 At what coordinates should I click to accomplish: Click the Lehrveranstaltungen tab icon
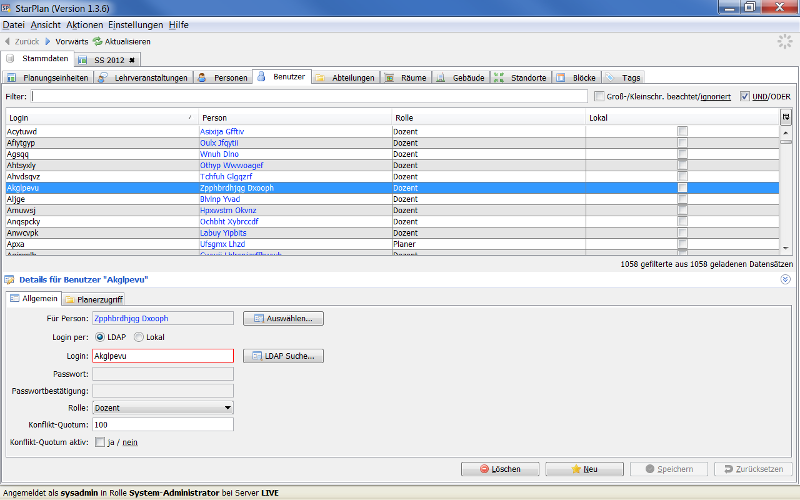(x=103, y=78)
